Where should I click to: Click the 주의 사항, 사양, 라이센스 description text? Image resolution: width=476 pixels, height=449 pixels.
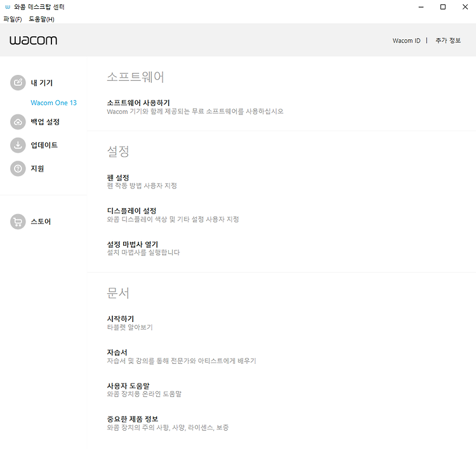[168, 428]
